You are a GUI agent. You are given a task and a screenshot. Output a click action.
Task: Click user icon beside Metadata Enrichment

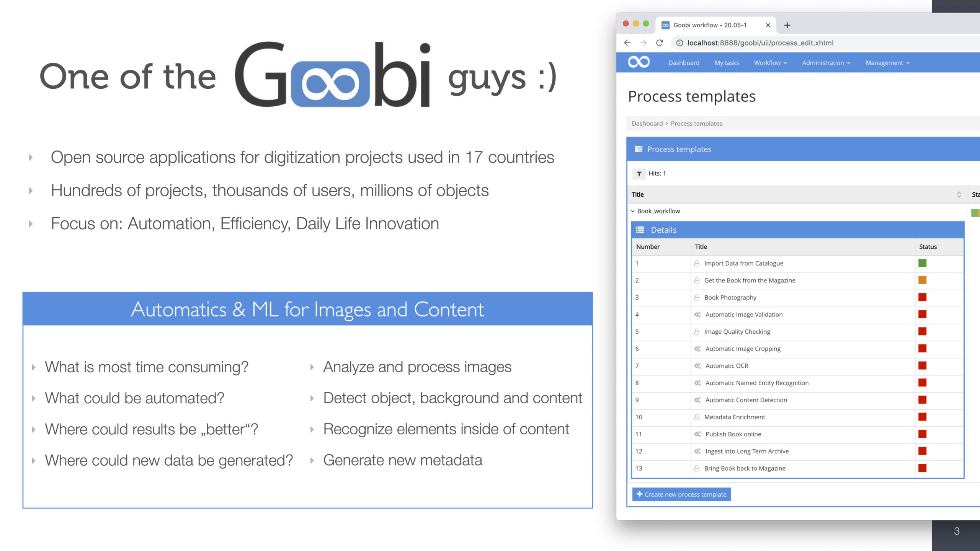tap(697, 417)
